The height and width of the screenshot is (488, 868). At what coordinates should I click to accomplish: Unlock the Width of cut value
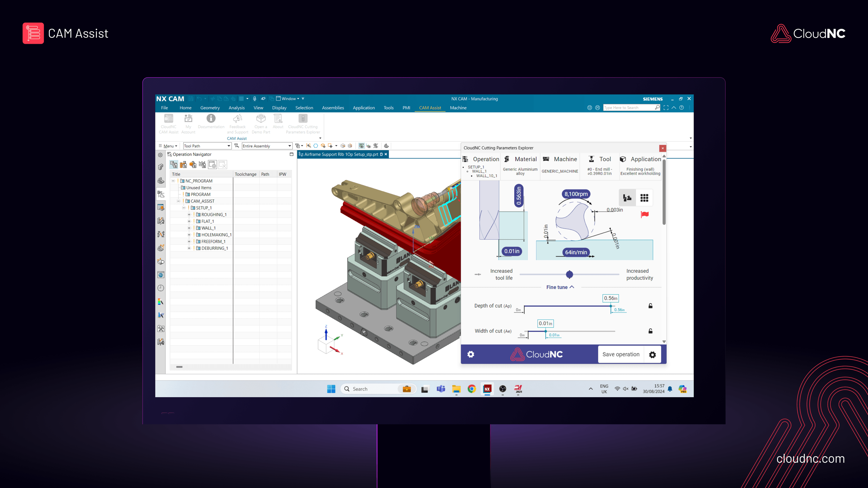650,331
